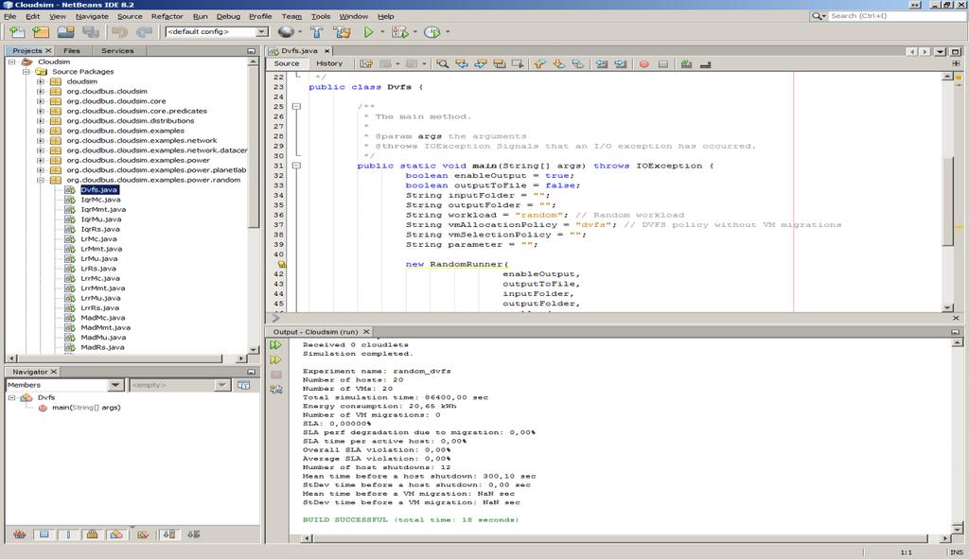Toggle Sort by Name in Navigator
The width and height of the screenshot is (969, 560).
coord(168,534)
